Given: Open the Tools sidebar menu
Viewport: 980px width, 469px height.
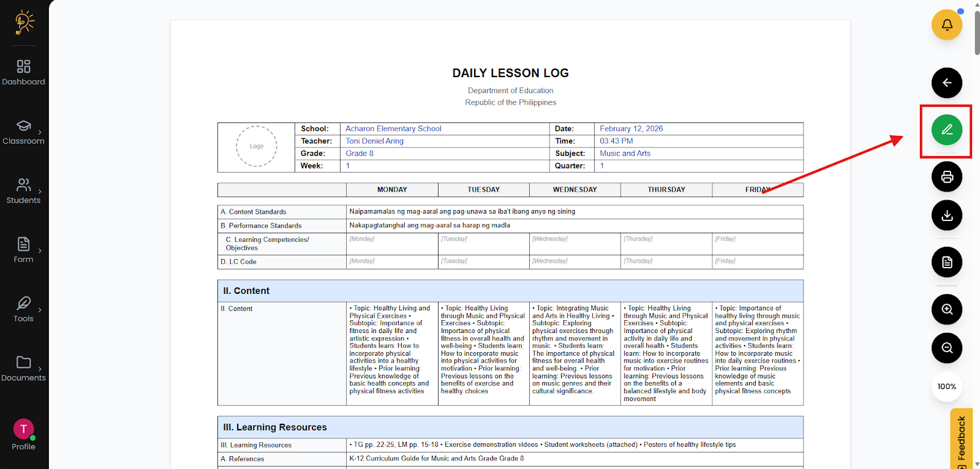Looking at the screenshot, I should pyautogui.click(x=24, y=309).
